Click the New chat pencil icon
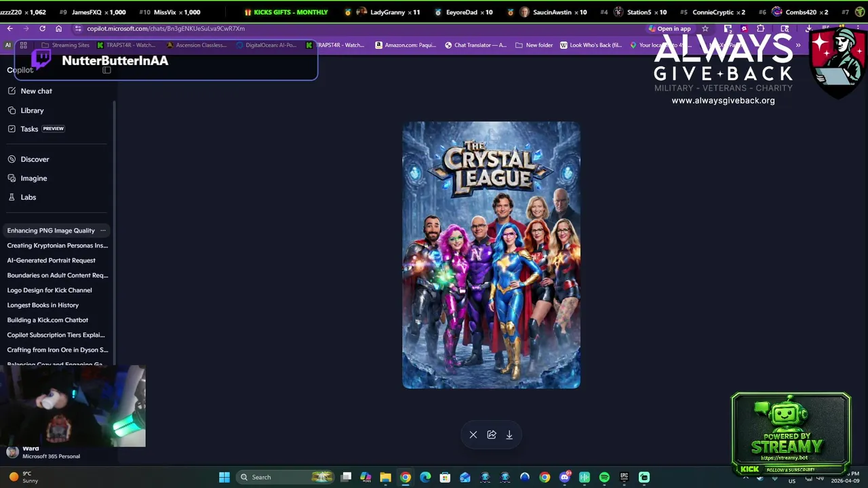 (12, 91)
